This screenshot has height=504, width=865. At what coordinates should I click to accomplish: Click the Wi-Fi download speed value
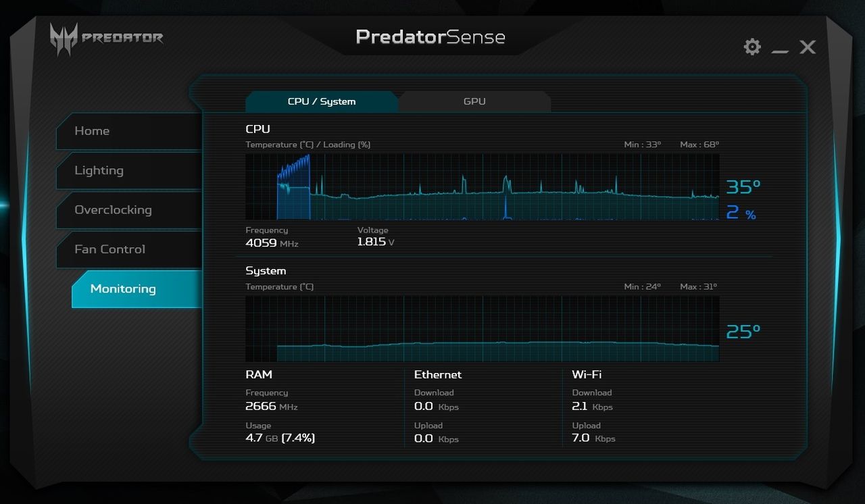pyautogui.click(x=592, y=406)
